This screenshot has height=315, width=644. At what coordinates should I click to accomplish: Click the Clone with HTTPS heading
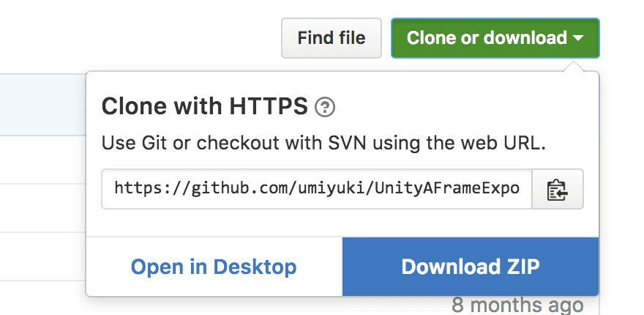[204, 106]
